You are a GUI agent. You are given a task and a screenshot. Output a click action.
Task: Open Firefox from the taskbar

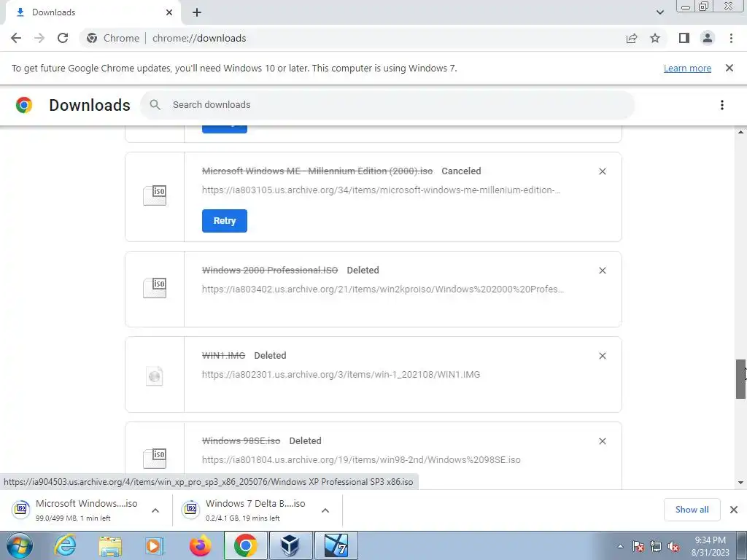point(200,545)
